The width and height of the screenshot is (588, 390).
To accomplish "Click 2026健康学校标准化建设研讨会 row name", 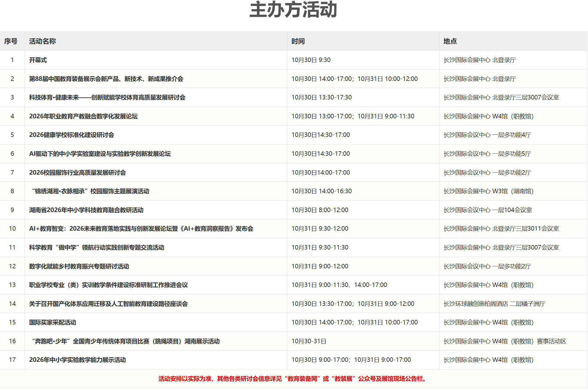I will [x=71, y=135].
